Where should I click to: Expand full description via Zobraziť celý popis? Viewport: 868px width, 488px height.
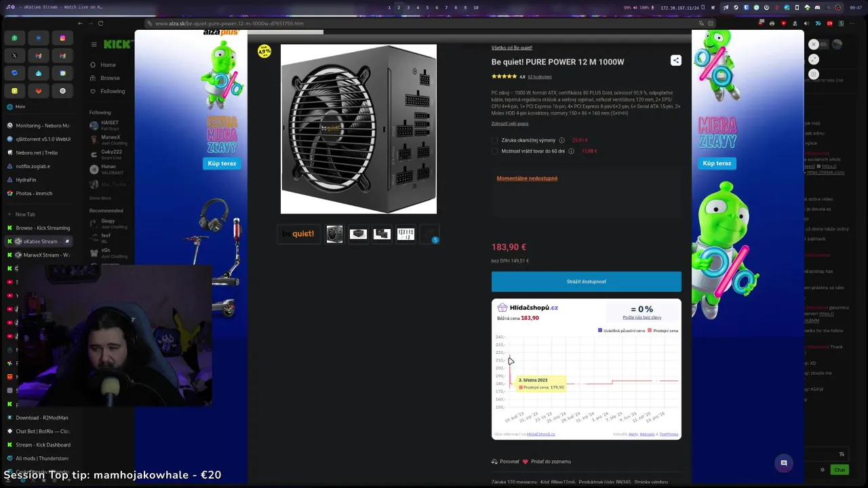(509, 123)
